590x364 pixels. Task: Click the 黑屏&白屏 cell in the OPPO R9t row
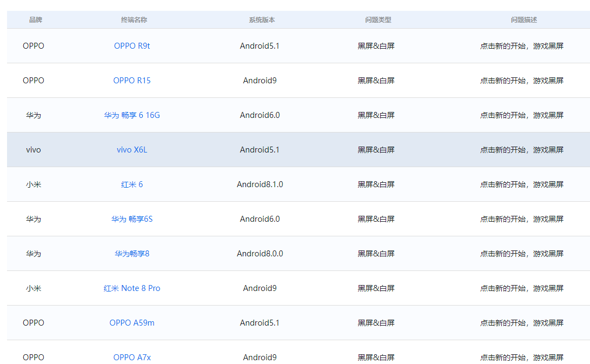376,46
